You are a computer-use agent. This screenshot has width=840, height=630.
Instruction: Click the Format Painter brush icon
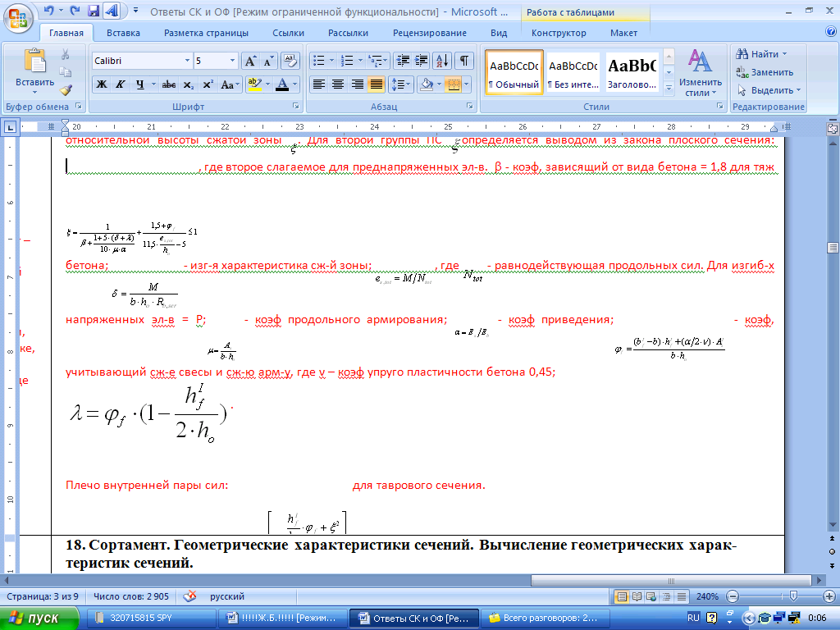pos(66,89)
